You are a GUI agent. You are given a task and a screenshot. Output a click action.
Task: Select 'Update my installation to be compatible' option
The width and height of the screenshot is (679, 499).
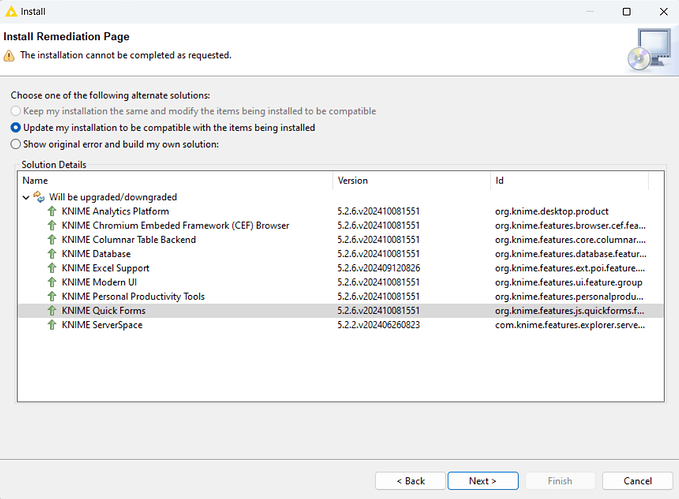(x=16, y=128)
